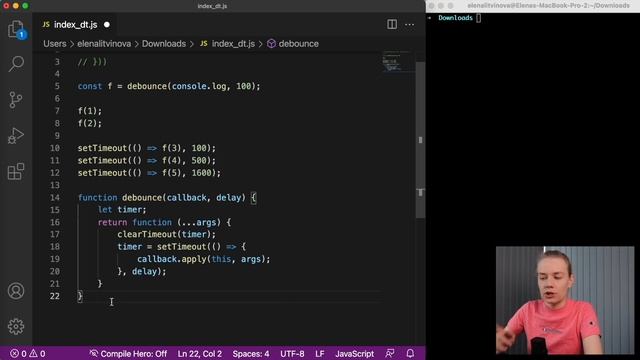Click the terminal window title bar
The image size is (640, 360).
pyautogui.click(x=533, y=6)
